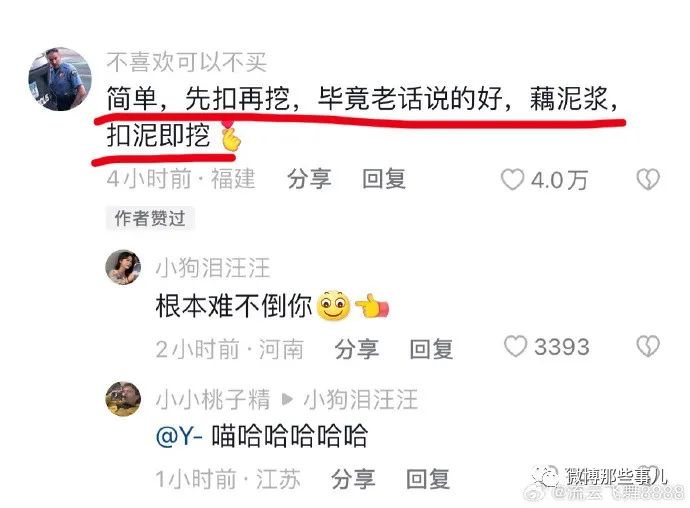Open the replied-to name 小狗泪汪汪 after arrow
This screenshot has height=508, width=690.
point(361,399)
